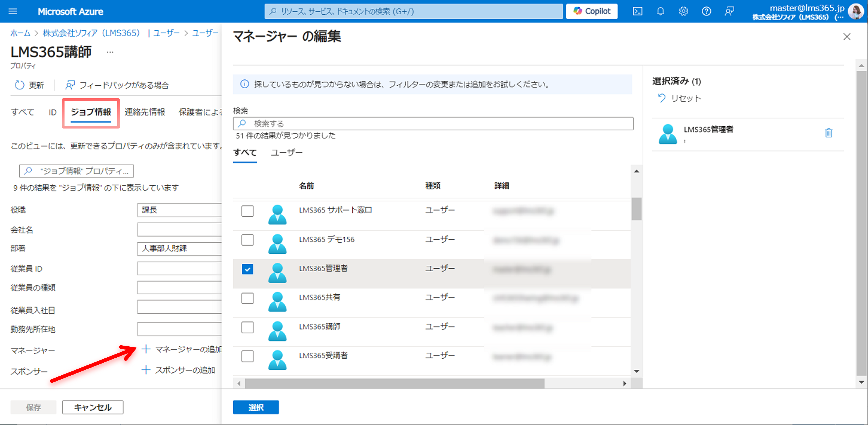Check the LMS365 デモ156 checkbox
Viewport: 868px width, 425px height.
tap(247, 240)
